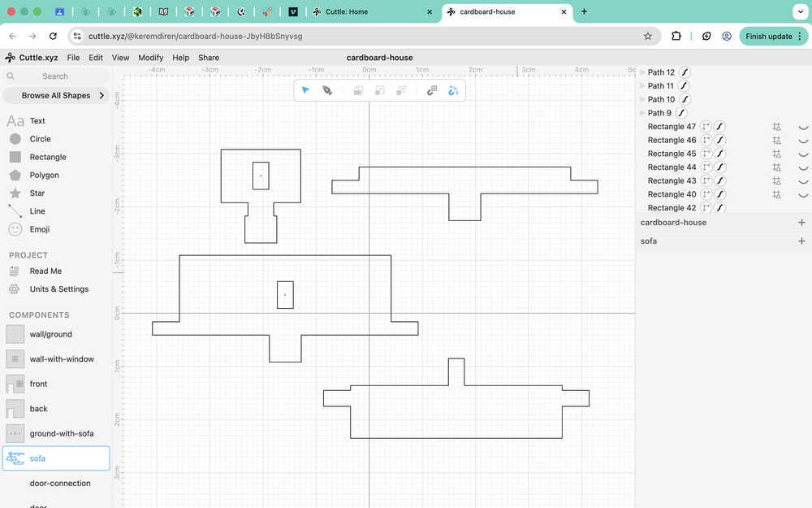Screen dimensions: 812x508
Task: Click plus next to sofa section
Action: [801, 241]
